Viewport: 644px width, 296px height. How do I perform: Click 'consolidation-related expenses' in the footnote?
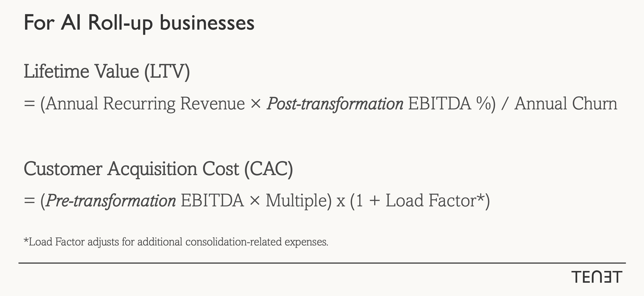click(x=257, y=242)
